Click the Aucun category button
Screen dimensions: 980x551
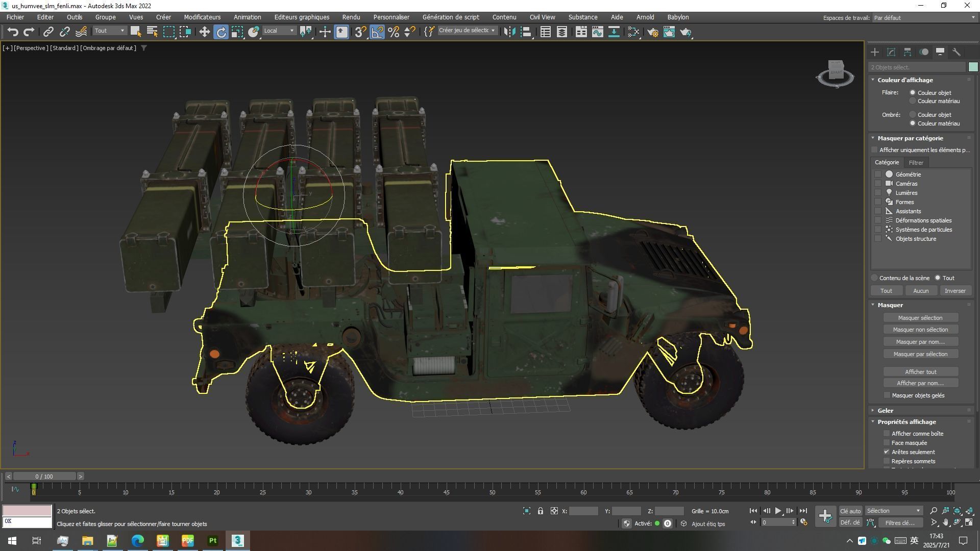tap(920, 291)
